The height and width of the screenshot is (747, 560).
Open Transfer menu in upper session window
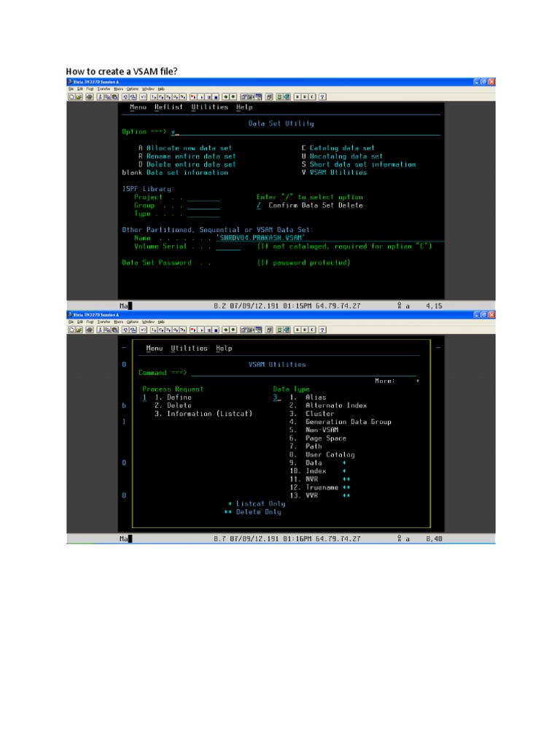pyautogui.click(x=104, y=89)
